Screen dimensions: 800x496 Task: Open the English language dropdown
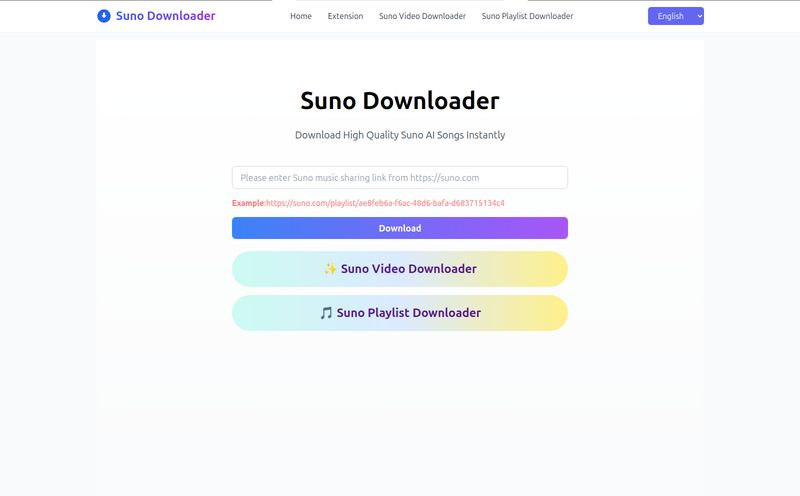click(676, 16)
